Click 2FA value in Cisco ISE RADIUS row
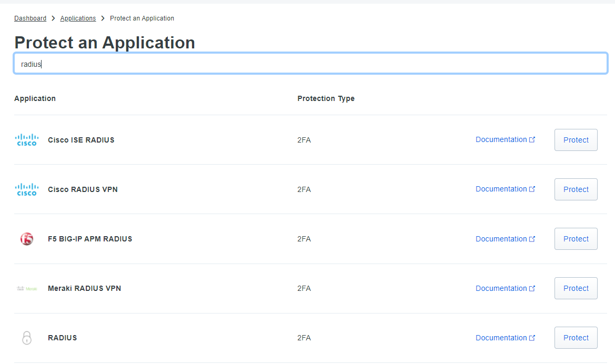This screenshot has height=364, width=615. coord(304,140)
